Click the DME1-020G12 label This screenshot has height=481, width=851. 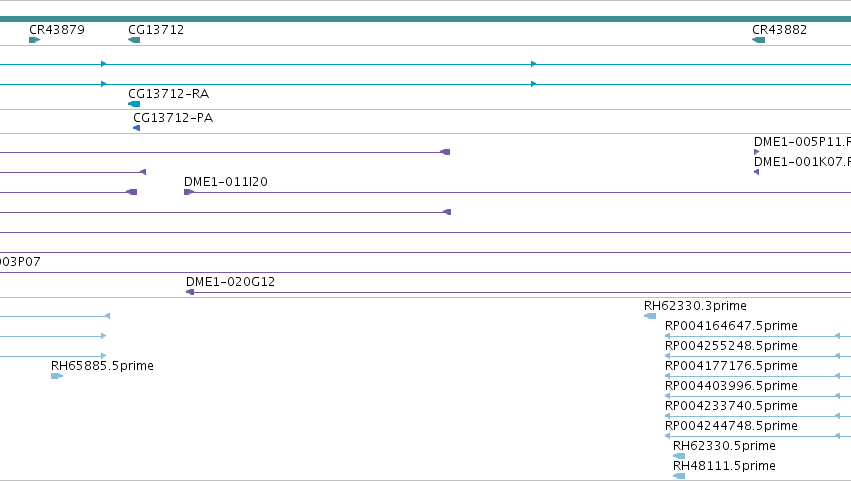point(231,282)
